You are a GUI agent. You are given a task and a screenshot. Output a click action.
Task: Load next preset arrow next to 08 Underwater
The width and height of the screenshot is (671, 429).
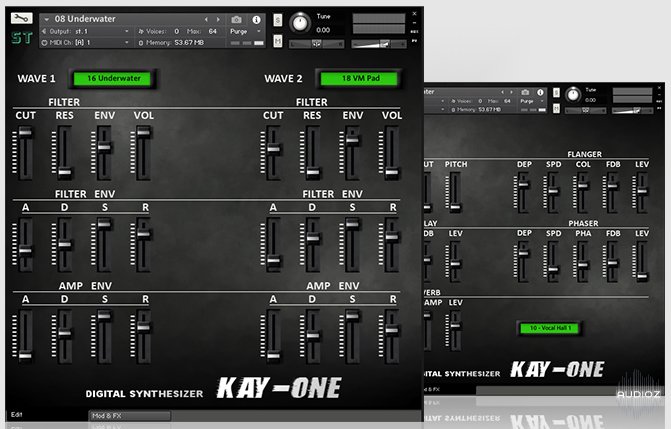218,20
